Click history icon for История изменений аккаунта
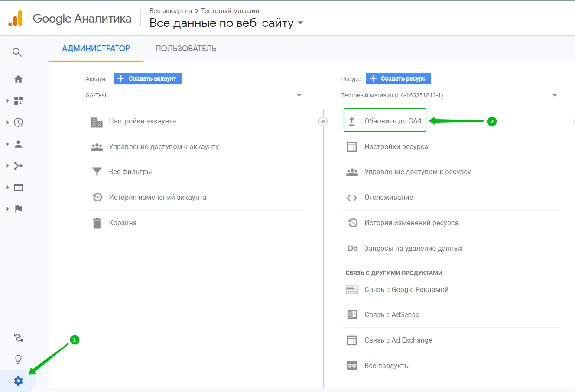575x392 pixels. pos(97,198)
